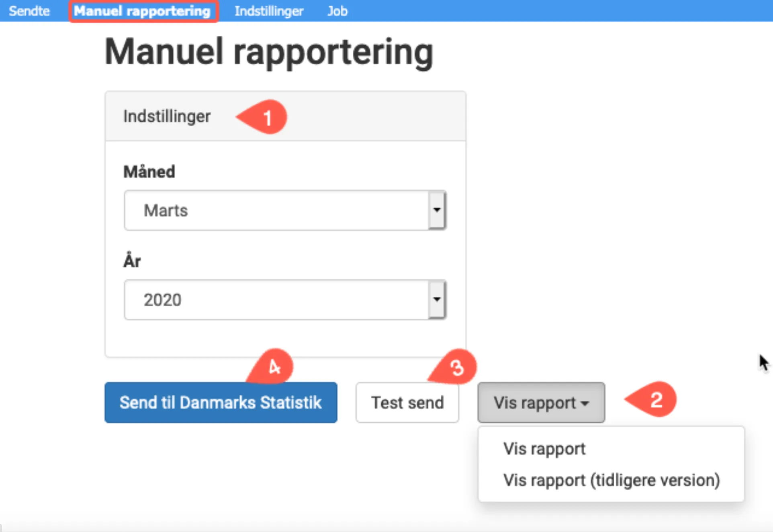
Task: Switch to the Sendte tab
Action: tap(29, 11)
